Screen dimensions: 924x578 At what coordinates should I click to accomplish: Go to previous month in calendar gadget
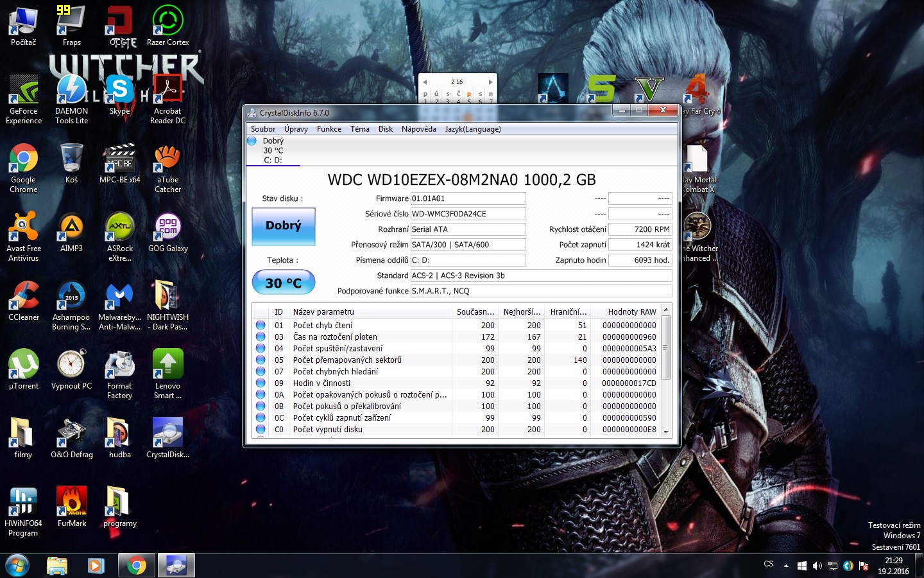pyautogui.click(x=424, y=82)
